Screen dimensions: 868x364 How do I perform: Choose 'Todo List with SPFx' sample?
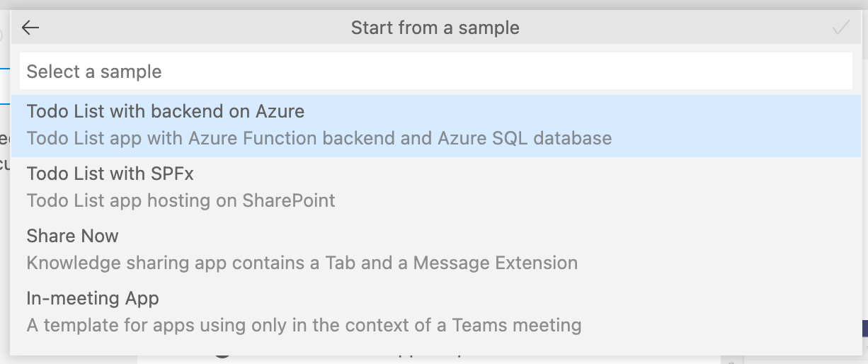click(x=110, y=174)
